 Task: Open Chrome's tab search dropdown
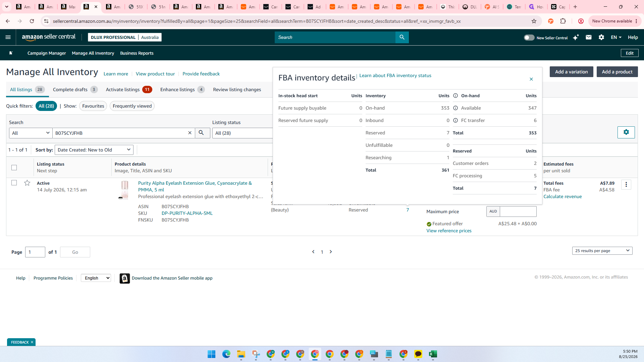click(x=7, y=7)
